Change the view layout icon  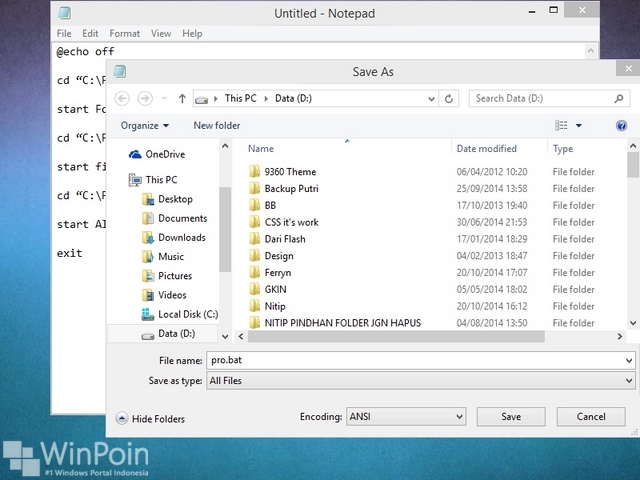(561, 125)
